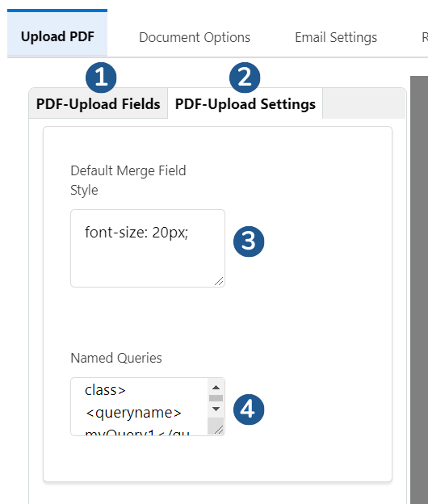Click the gray PDF preview panel on the right
This screenshot has height=504, width=428.
(x=419, y=290)
